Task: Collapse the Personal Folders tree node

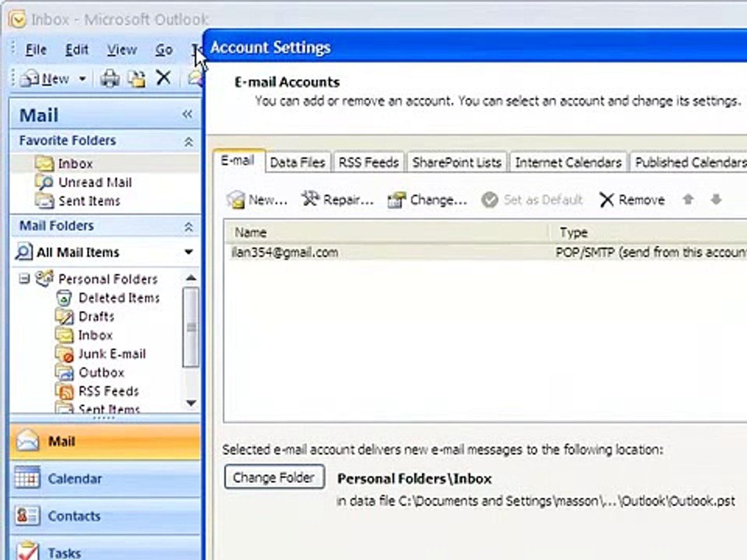Action: 24,279
